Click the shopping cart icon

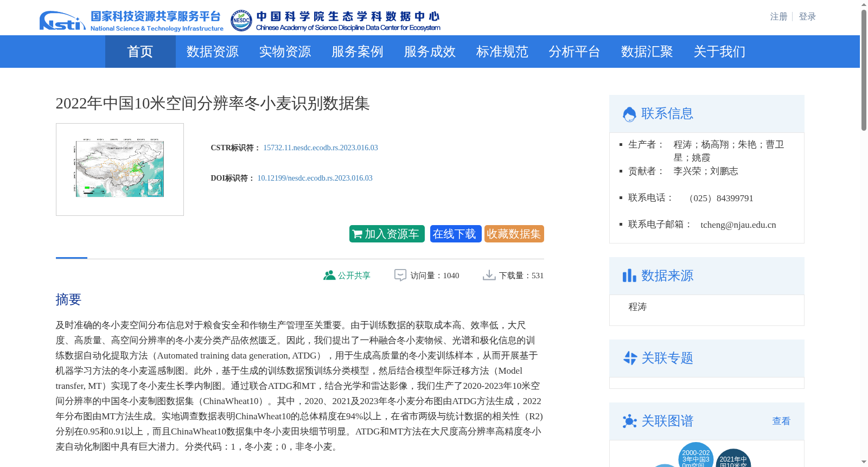point(358,234)
